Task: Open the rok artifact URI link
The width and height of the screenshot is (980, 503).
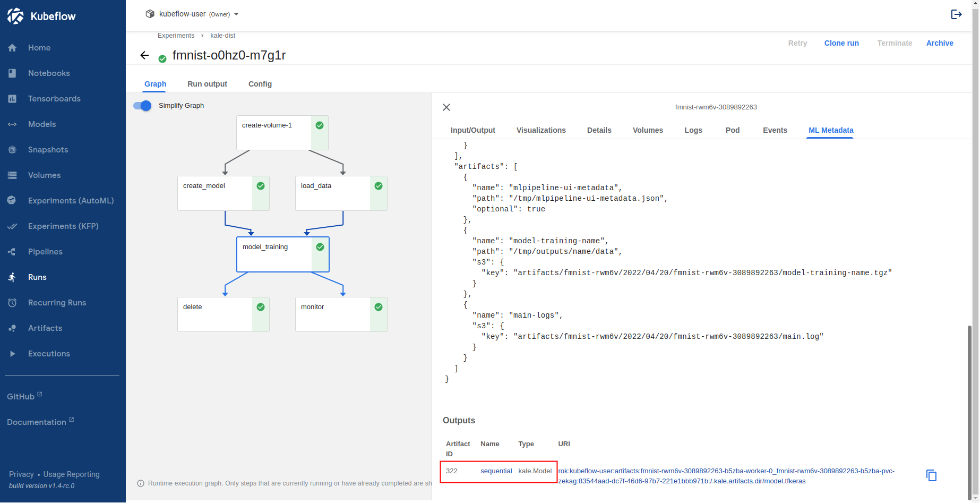Action: point(726,476)
